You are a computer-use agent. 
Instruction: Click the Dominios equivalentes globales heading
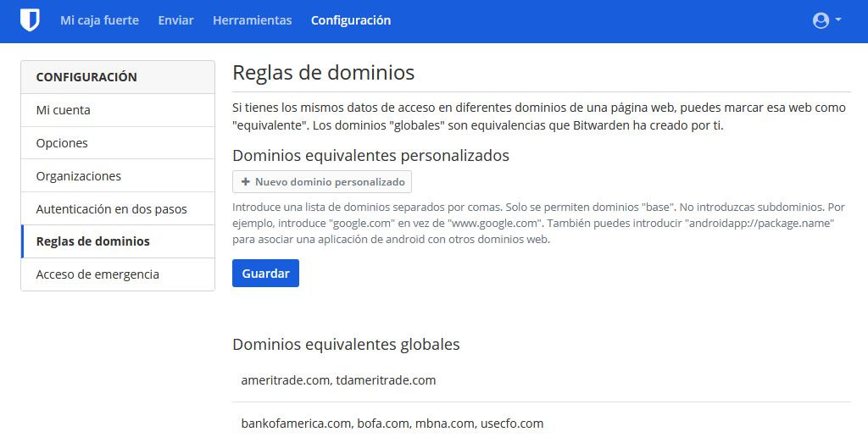point(346,345)
